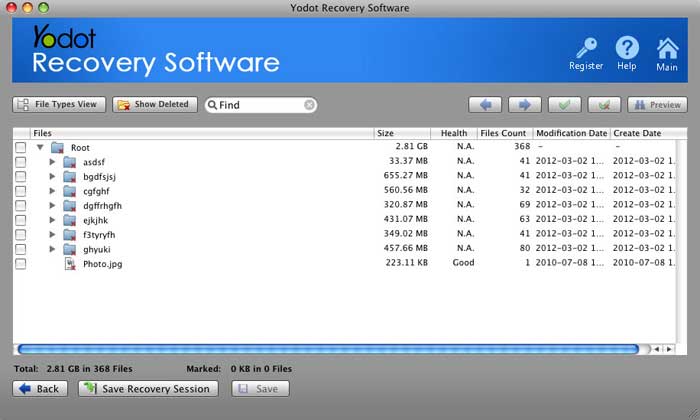Expand the ghyuki folder
The image size is (700, 420).
point(53,249)
